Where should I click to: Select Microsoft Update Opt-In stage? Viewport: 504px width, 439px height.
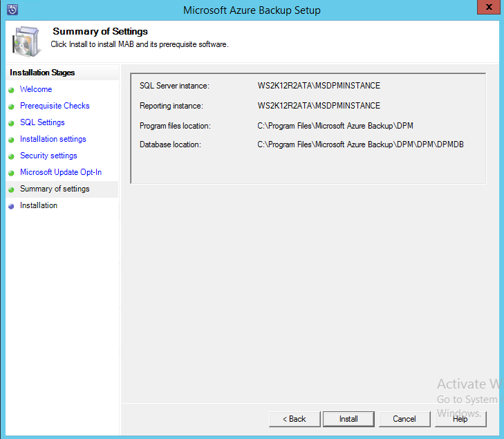61,172
